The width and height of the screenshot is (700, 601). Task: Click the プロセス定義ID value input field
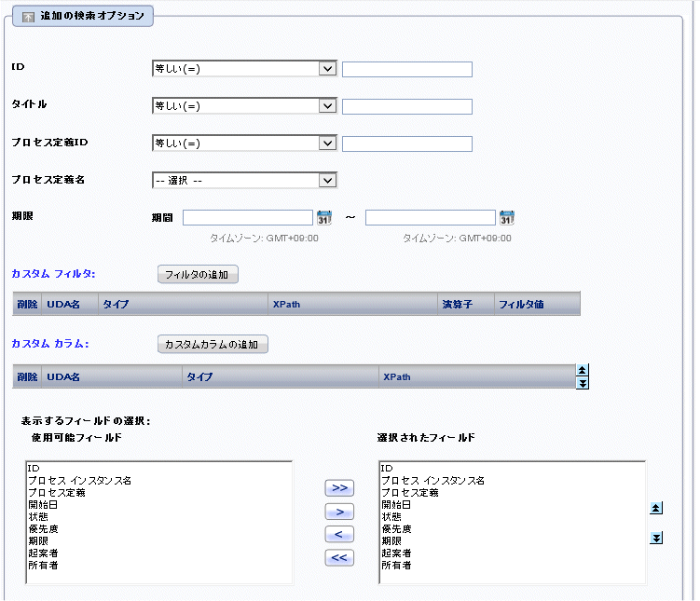407,144
